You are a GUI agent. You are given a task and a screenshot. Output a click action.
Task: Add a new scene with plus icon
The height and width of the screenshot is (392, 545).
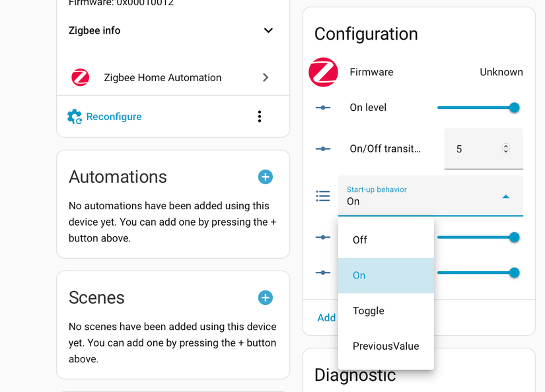click(265, 298)
